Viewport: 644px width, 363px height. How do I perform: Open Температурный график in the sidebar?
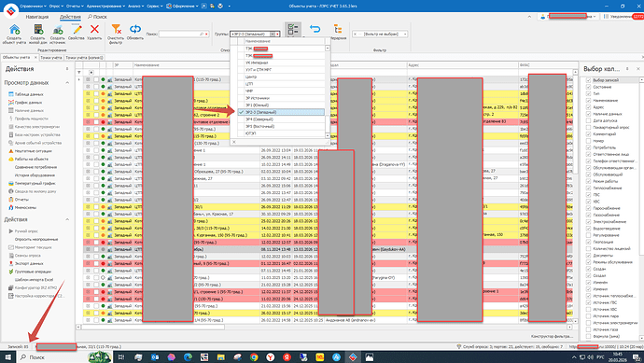35,183
